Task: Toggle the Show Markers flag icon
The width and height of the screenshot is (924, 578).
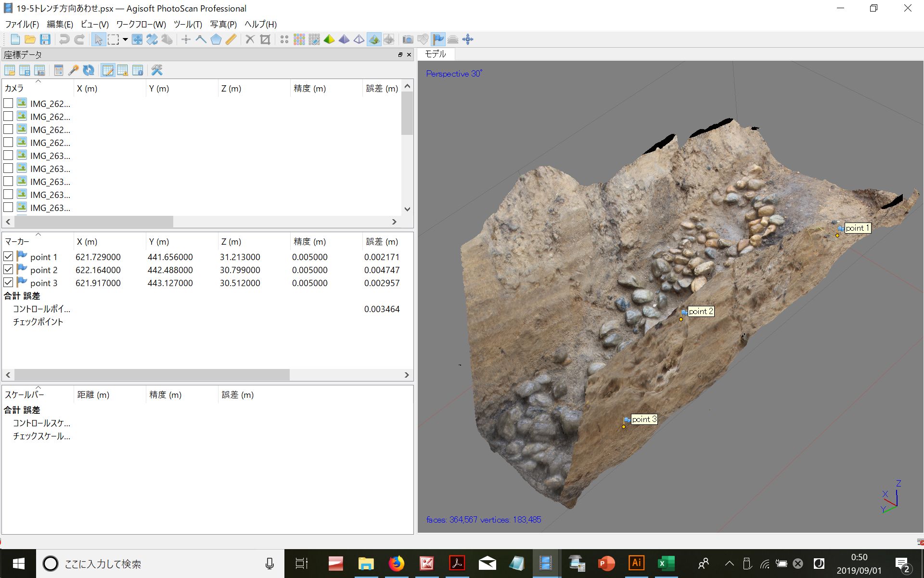Action: [x=438, y=39]
